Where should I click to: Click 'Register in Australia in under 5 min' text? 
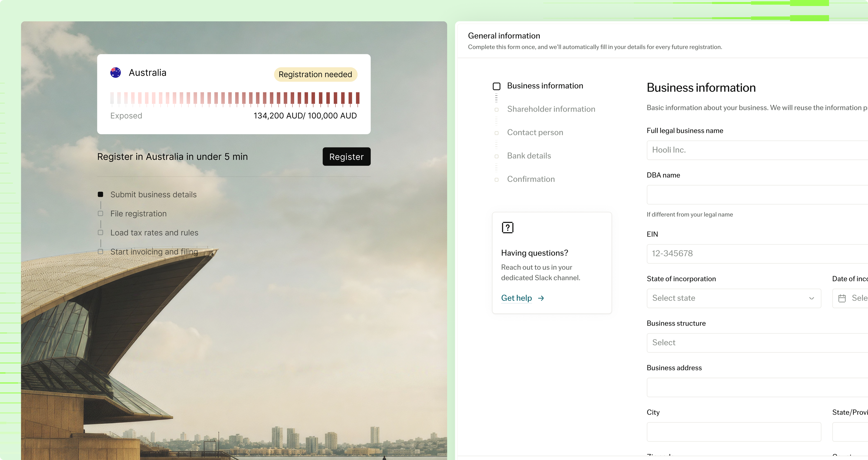(172, 157)
